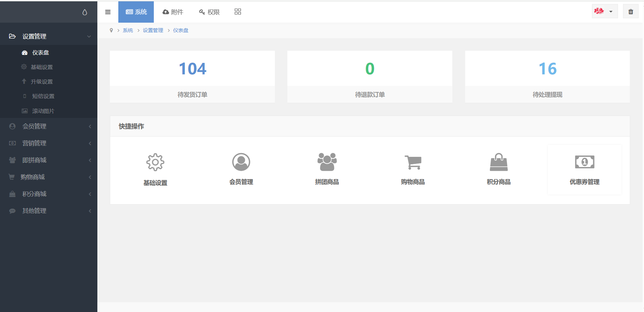
Task: Open 购物商品 shopping cart shortcut icon
Action: (x=413, y=162)
